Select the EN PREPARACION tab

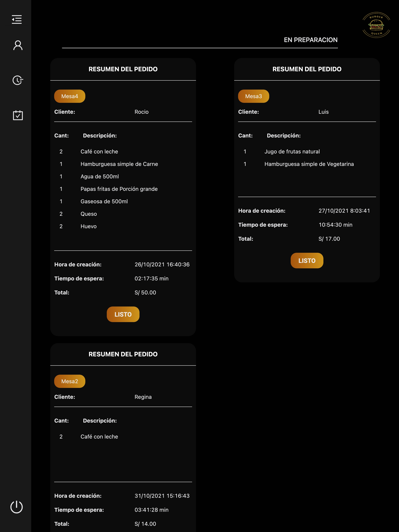tap(310, 40)
